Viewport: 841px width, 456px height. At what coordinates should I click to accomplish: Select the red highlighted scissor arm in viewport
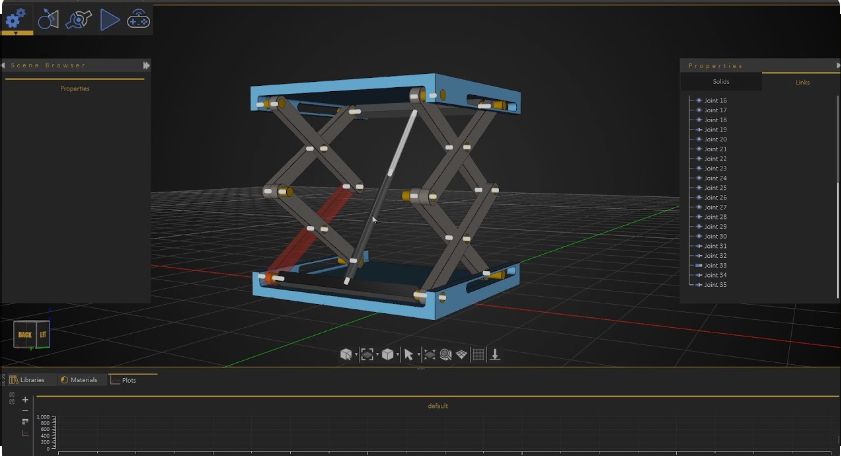(x=308, y=232)
